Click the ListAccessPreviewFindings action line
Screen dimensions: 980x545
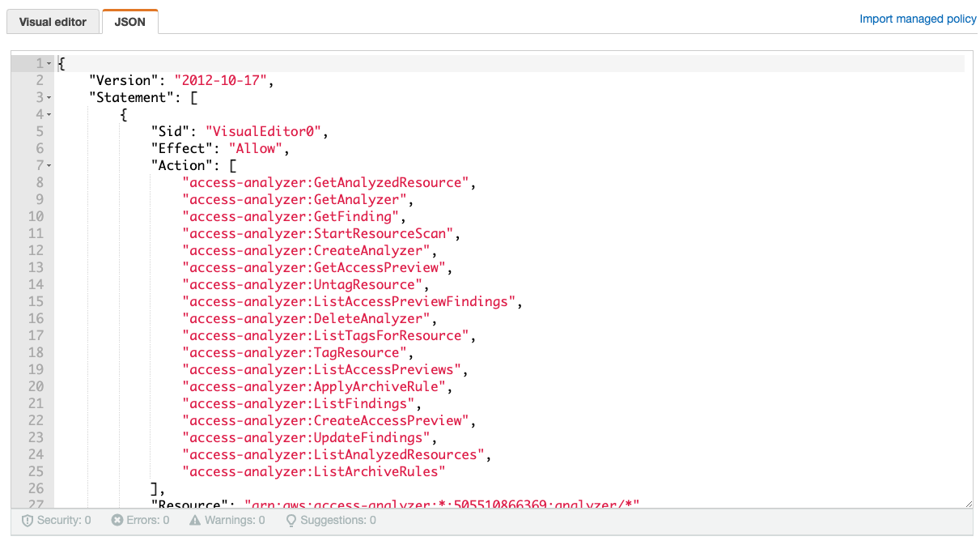tap(350, 301)
